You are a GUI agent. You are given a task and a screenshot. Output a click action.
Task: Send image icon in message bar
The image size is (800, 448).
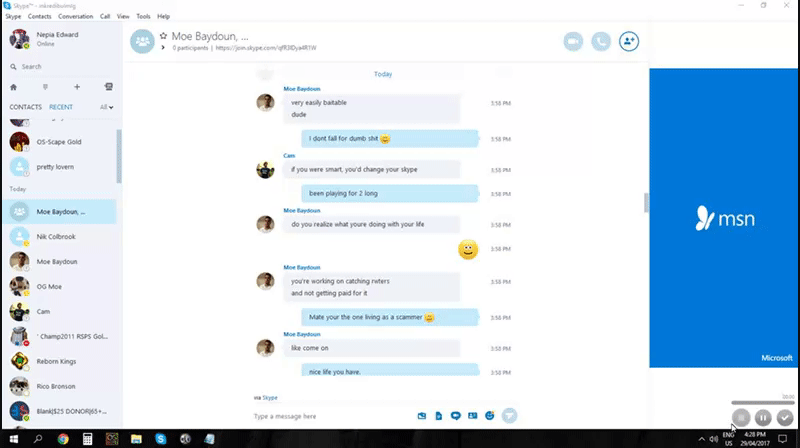[x=422, y=416]
